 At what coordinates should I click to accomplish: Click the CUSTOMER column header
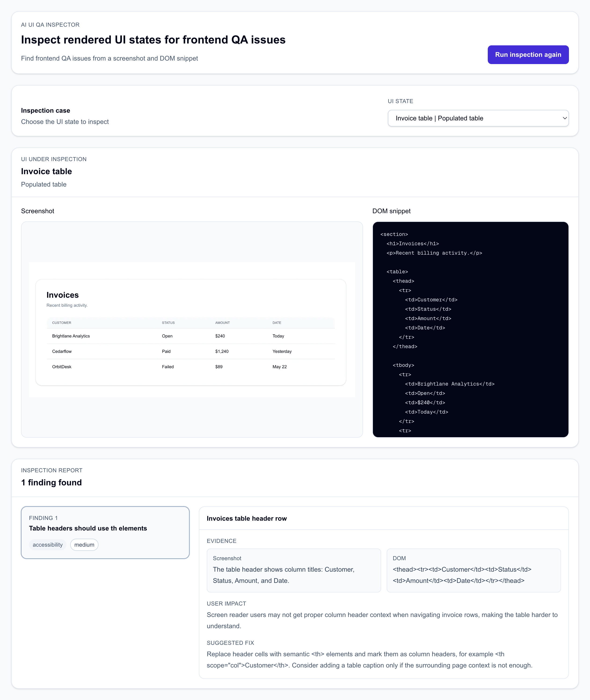(x=62, y=323)
